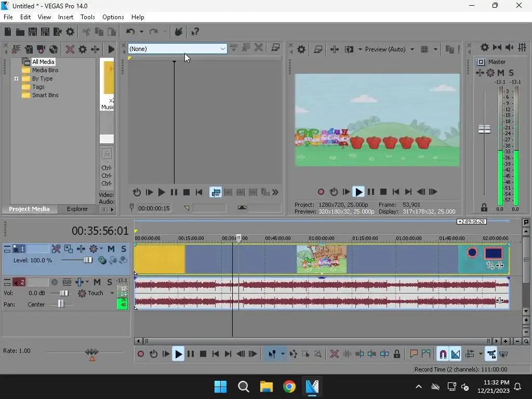Open preview overlays dropdown arrow
Image resolution: width=532 pixels, height=399 pixels.
(x=435, y=49)
